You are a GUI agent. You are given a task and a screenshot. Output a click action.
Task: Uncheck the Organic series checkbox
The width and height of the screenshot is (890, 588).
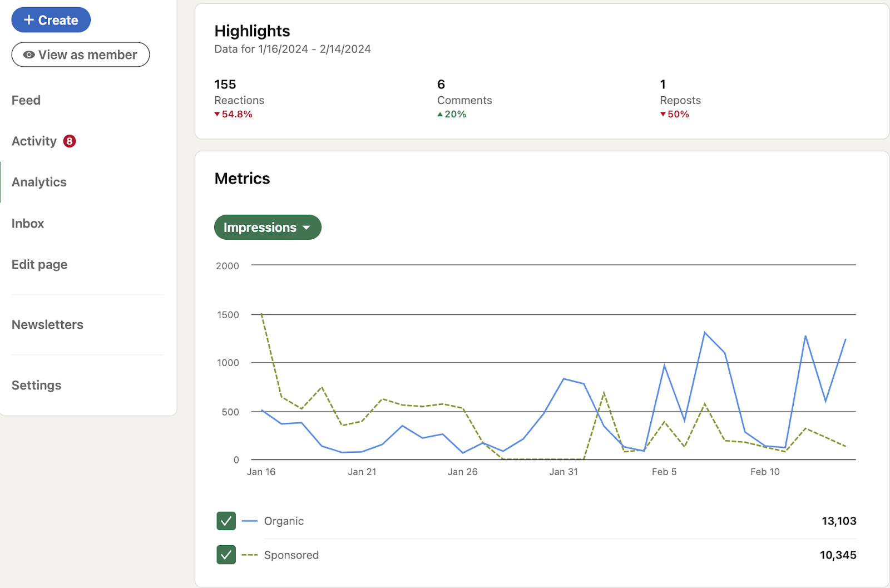click(226, 521)
